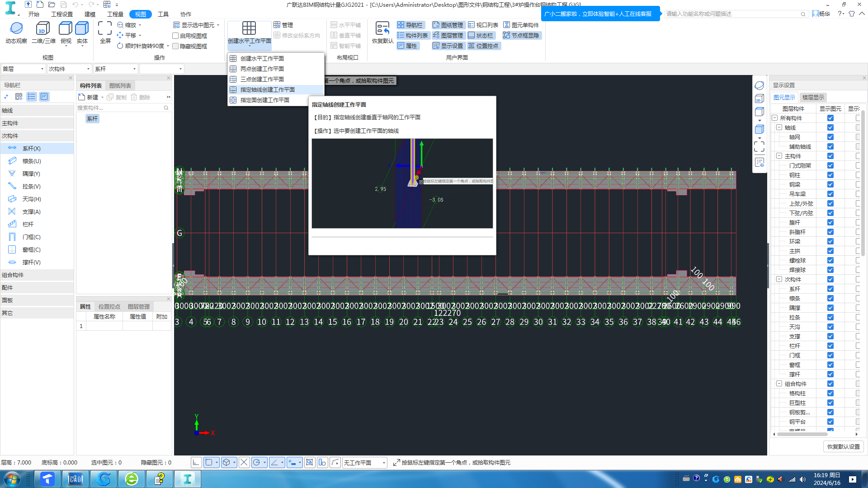Viewport: 868px width, 488px height.
Task: Open the 图层管理 ribbon tool
Action: (x=448, y=35)
